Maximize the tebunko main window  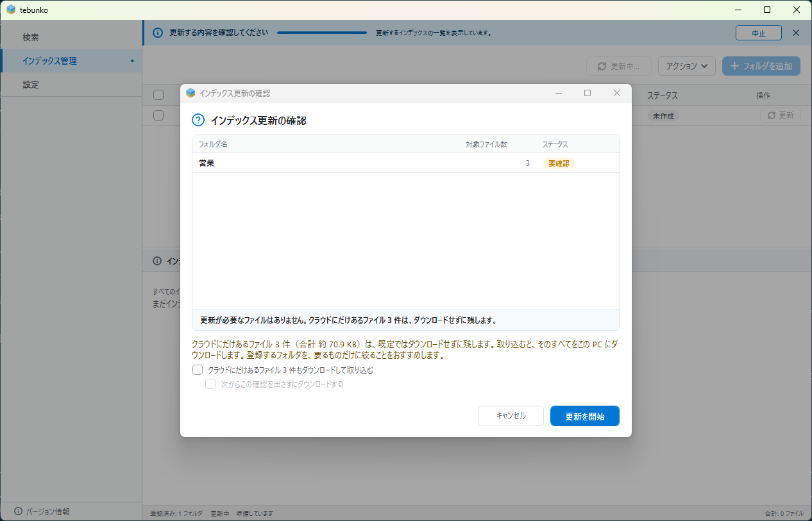pyautogui.click(x=767, y=10)
